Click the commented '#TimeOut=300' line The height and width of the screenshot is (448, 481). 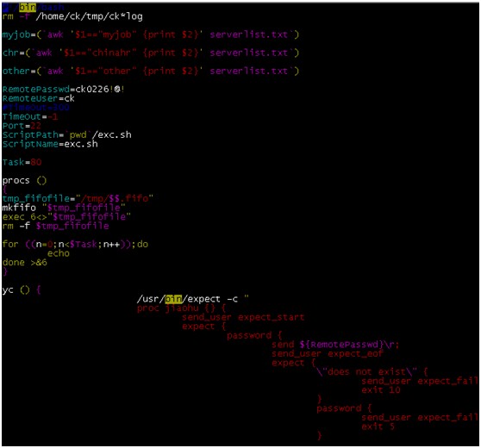click(35, 108)
